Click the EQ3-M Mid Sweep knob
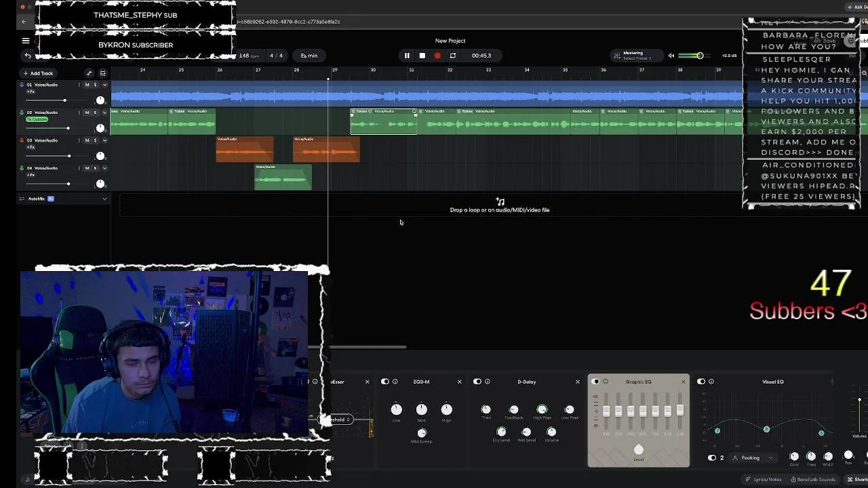The image size is (868, 488). pos(422,432)
